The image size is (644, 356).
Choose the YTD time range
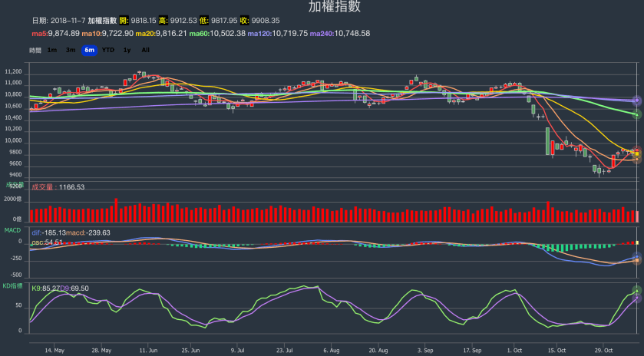coord(108,50)
